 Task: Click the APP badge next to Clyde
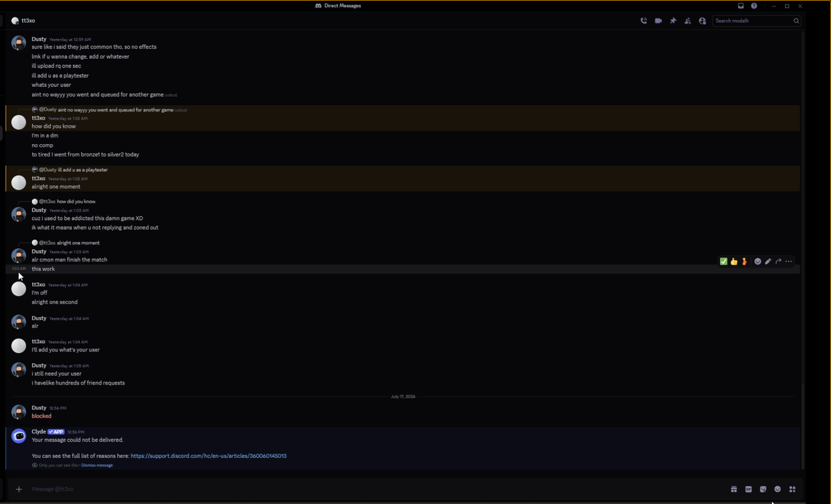coord(56,431)
